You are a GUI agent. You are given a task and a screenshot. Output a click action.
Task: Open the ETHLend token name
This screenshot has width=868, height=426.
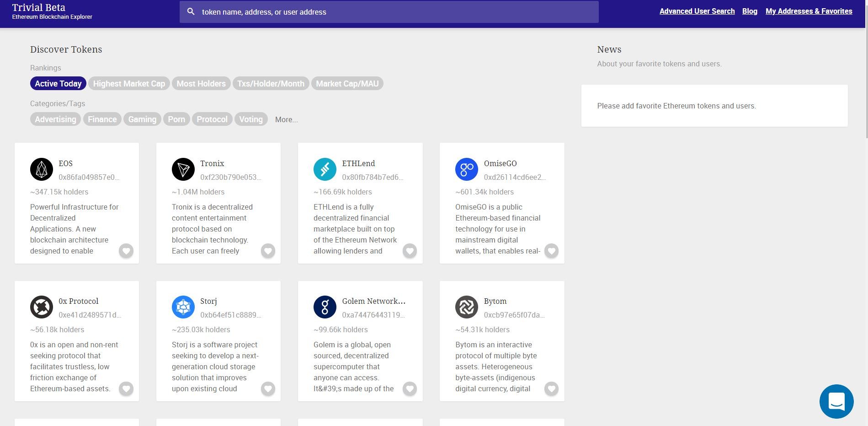tap(358, 163)
